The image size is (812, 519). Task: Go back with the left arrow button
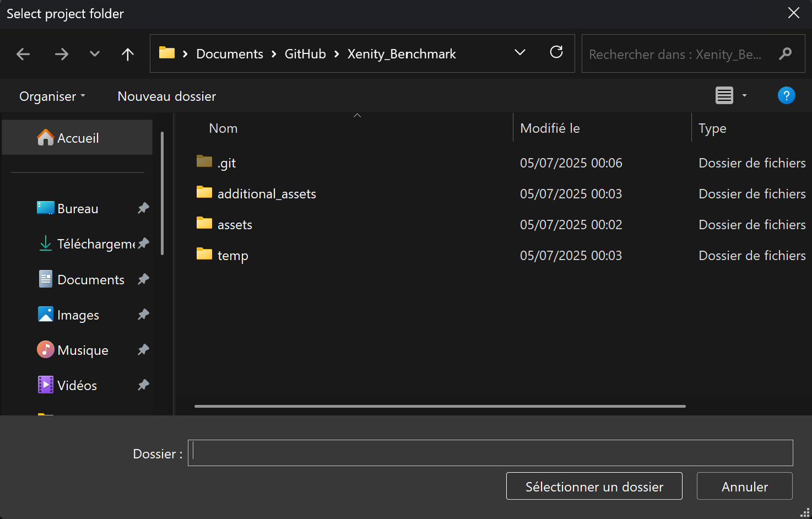(x=23, y=54)
